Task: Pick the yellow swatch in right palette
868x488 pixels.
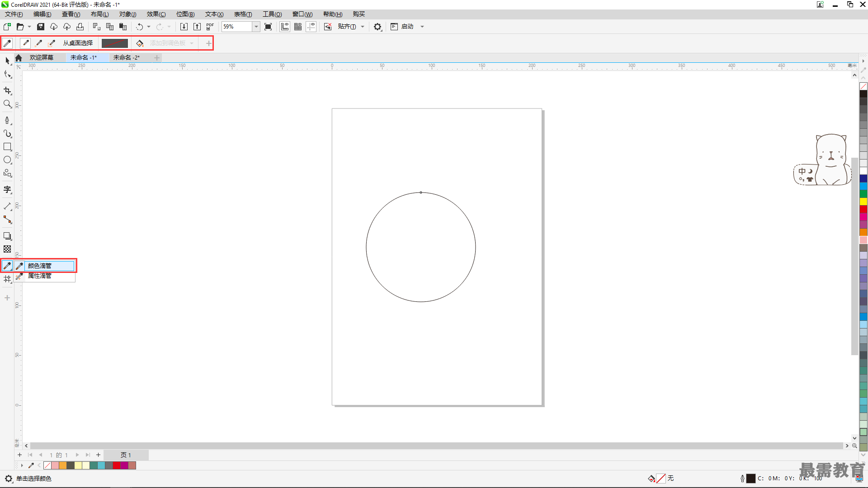Action: coord(863,202)
